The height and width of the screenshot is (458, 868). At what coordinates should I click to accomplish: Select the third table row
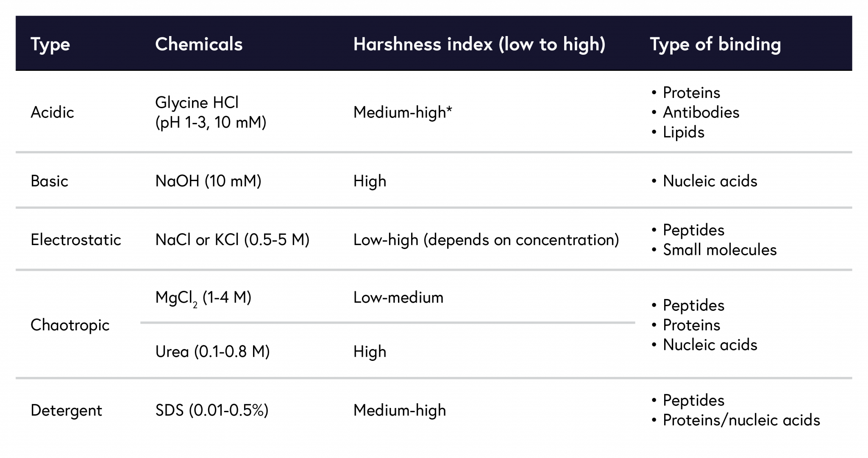(434, 237)
